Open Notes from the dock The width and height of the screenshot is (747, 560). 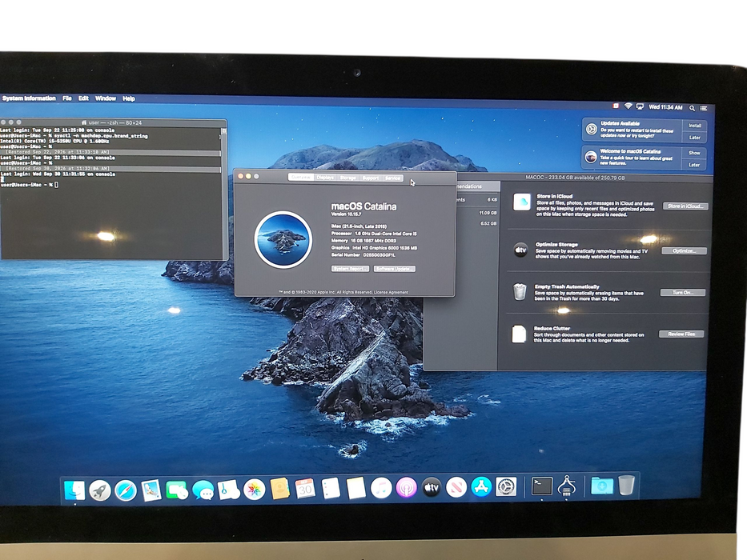click(355, 489)
